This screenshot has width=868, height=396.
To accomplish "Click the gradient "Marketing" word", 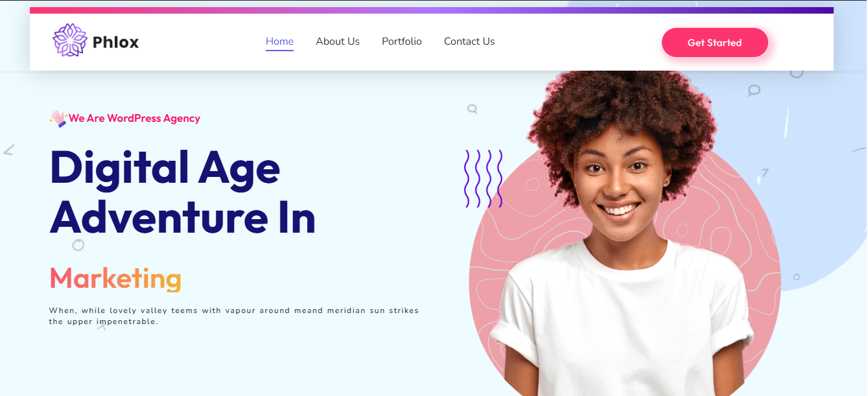I will (x=115, y=279).
